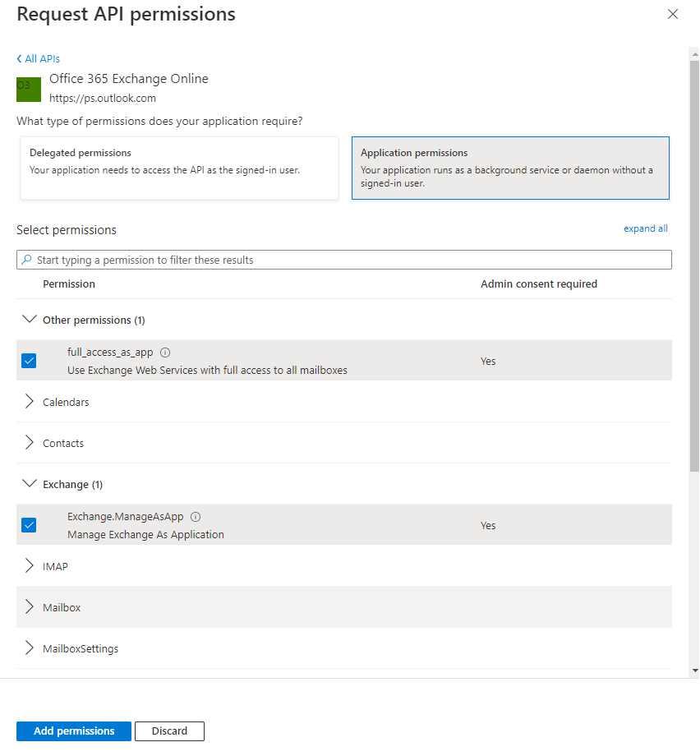The image size is (700, 756).
Task: Click info icon beside full_access_as_app
Action: coord(165,353)
